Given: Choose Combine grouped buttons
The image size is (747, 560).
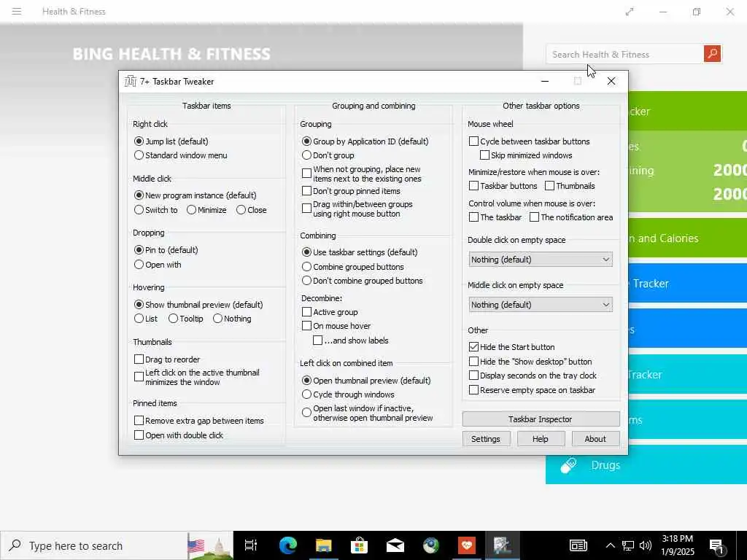Looking at the screenshot, I should pyautogui.click(x=353, y=267).
